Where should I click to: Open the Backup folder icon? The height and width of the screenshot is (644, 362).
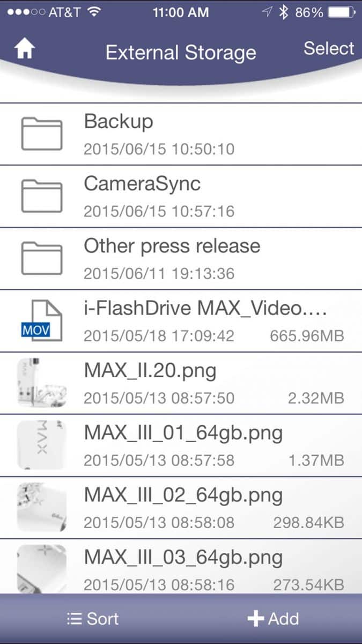[41, 134]
